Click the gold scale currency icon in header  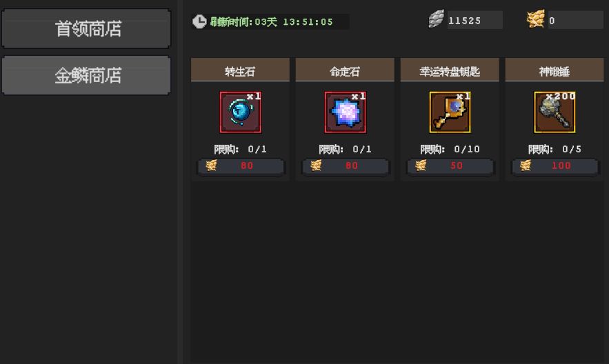[536, 19]
